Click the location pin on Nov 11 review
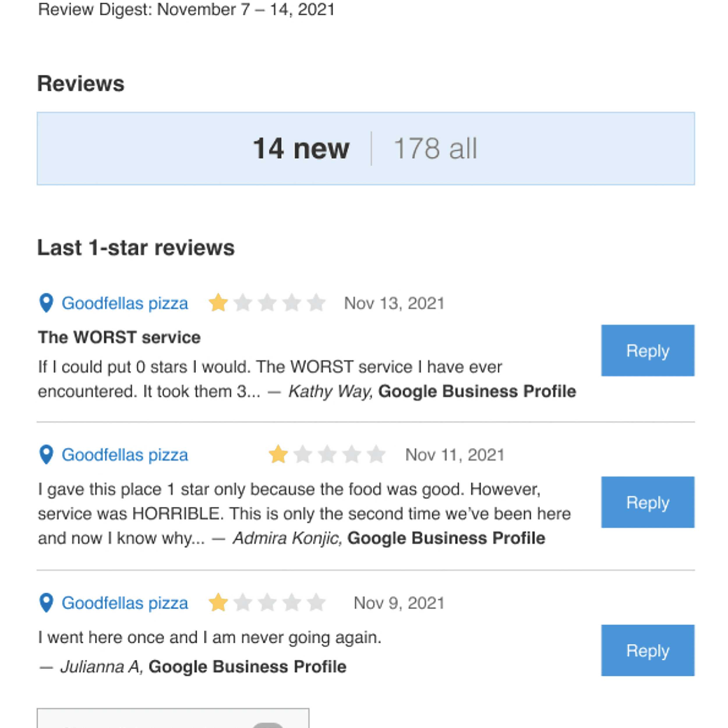This screenshot has height=728, width=728. (x=46, y=455)
